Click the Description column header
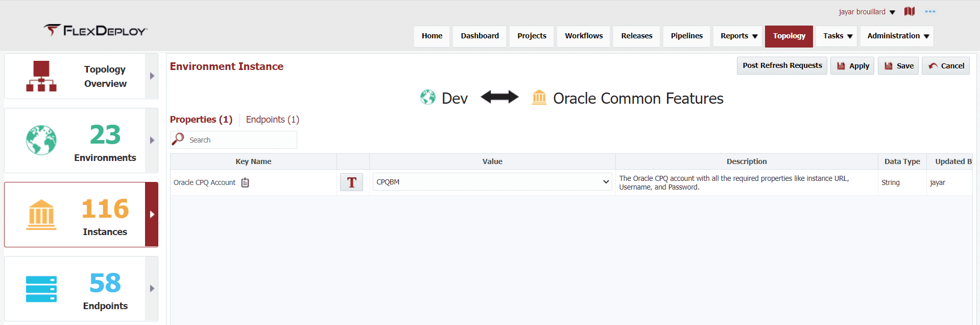980x325 pixels. (747, 161)
